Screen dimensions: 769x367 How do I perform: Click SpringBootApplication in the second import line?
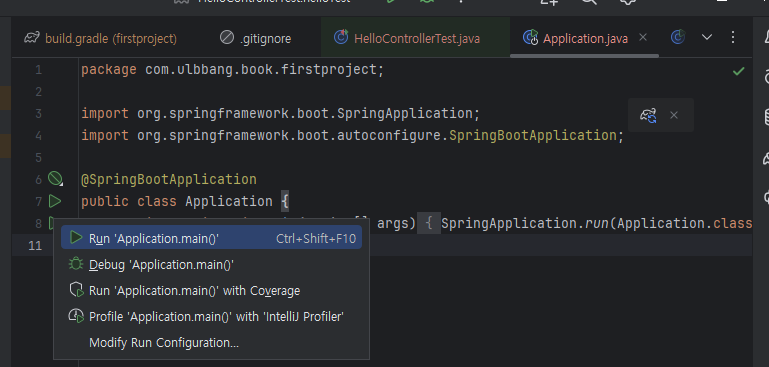tap(533, 135)
